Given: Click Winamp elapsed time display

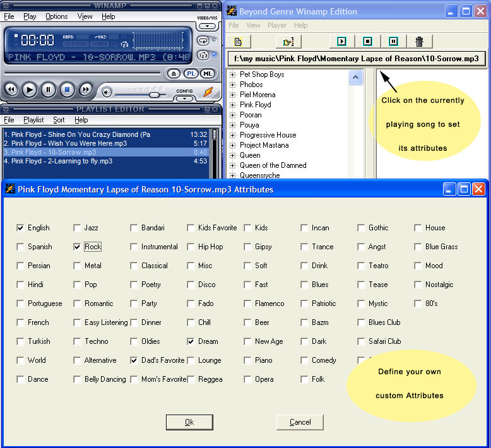Looking at the screenshot, I should pos(38,40).
